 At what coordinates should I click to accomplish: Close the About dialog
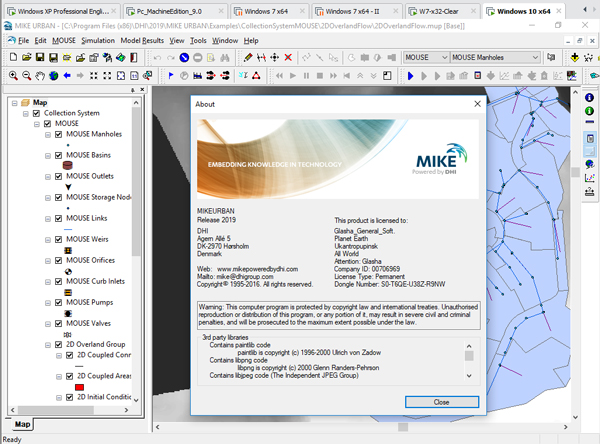pyautogui.click(x=441, y=400)
